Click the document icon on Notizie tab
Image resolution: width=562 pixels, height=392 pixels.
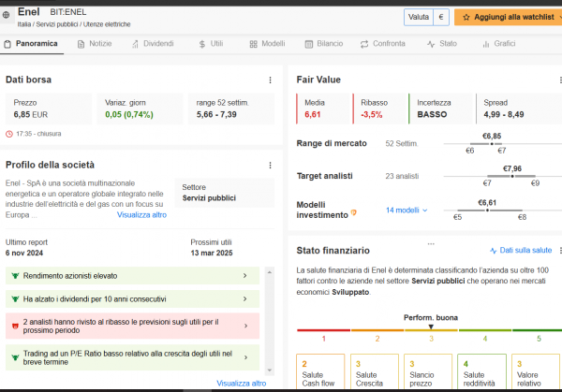[x=81, y=44]
